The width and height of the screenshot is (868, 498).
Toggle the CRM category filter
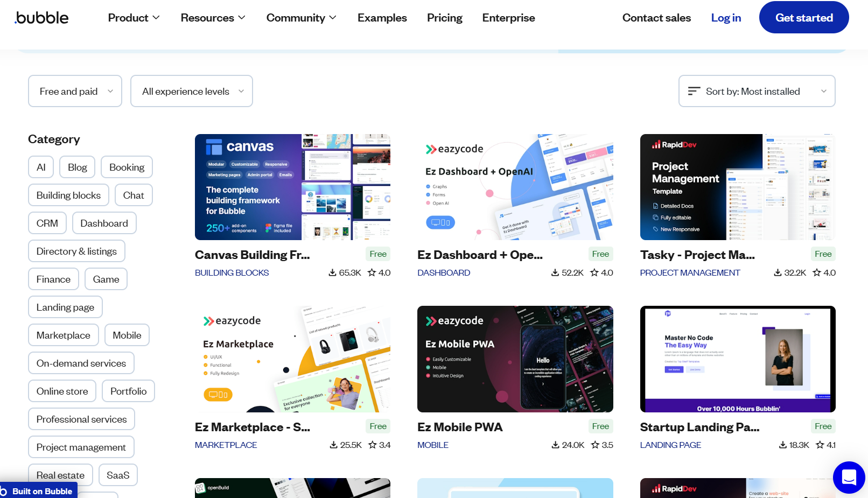click(x=47, y=223)
